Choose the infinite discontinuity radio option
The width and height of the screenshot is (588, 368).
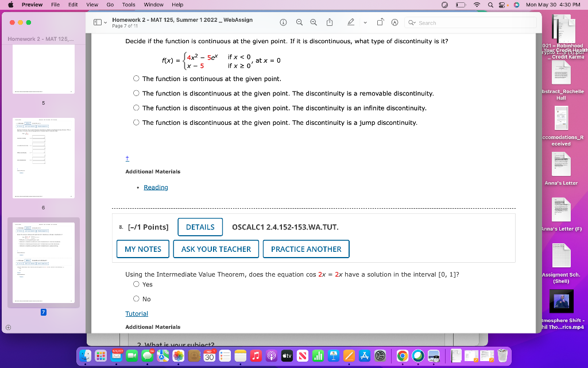coord(136,108)
